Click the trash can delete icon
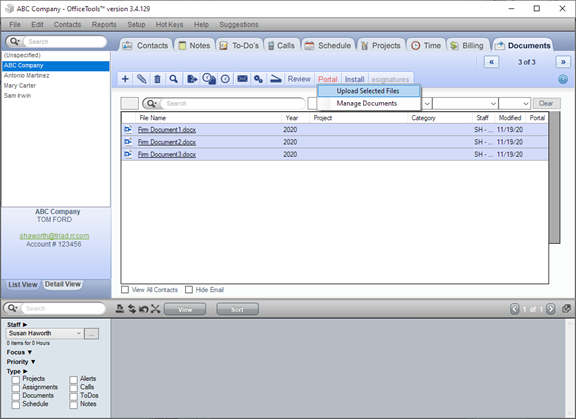 tap(157, 79)
